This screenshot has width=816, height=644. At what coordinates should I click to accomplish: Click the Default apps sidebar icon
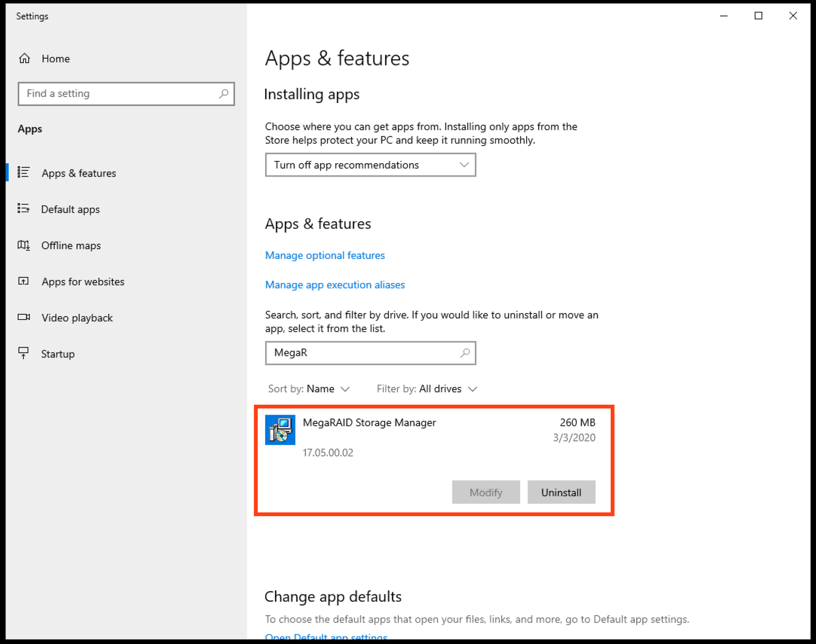coord(24,209)
